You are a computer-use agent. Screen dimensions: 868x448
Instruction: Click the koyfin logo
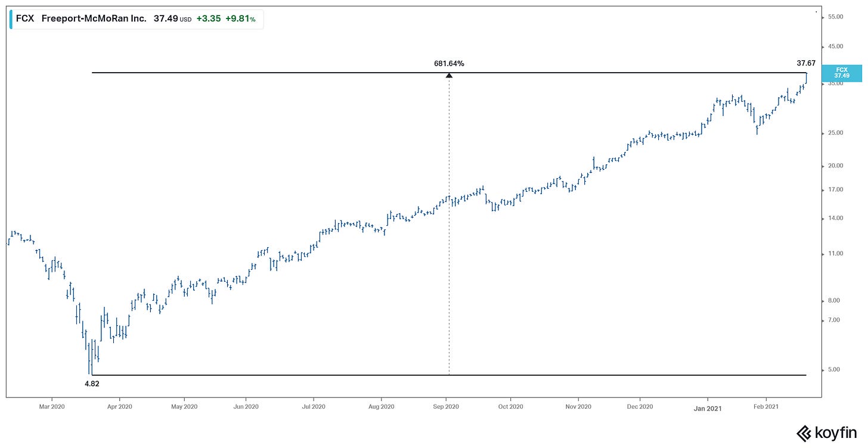pyautogui.click(x=826, y=433)
